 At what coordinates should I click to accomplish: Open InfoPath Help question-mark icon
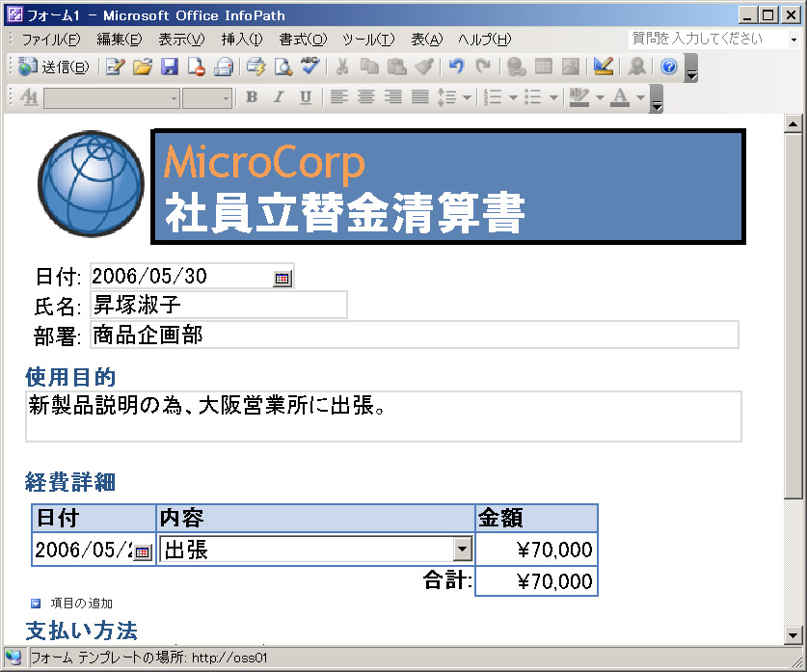click(x=668, y=67)
